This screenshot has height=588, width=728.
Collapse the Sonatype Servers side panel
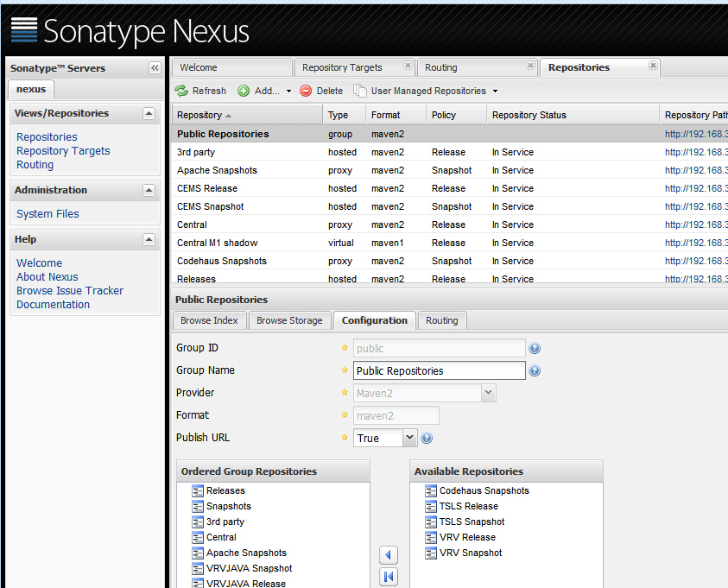click(x=155, y=68)
